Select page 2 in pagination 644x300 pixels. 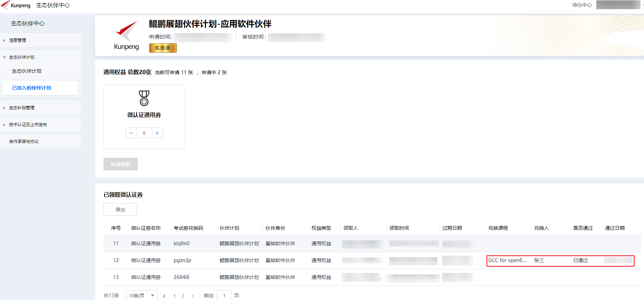[183, 296]
